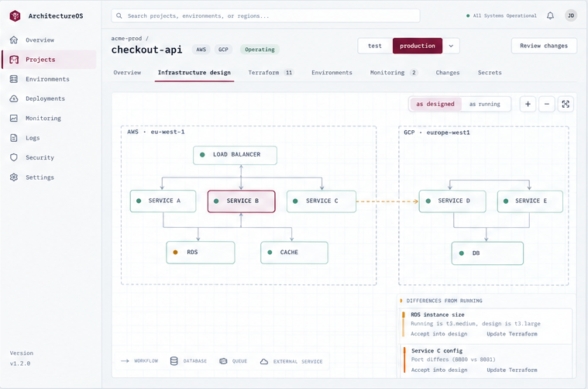The width and height of the screenshot is (588, 389).
Task: Select the CACHE node
Action: [x=294, y=253]
